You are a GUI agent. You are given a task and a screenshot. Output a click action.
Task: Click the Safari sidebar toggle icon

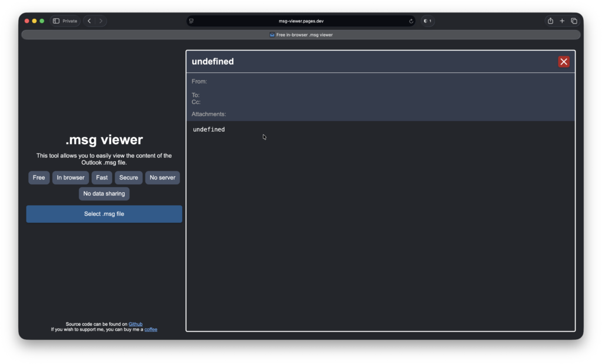coord(56,21)
